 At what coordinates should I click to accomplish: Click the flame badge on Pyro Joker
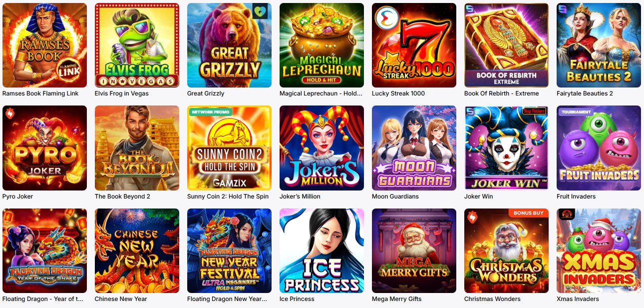tap(9, 114)
